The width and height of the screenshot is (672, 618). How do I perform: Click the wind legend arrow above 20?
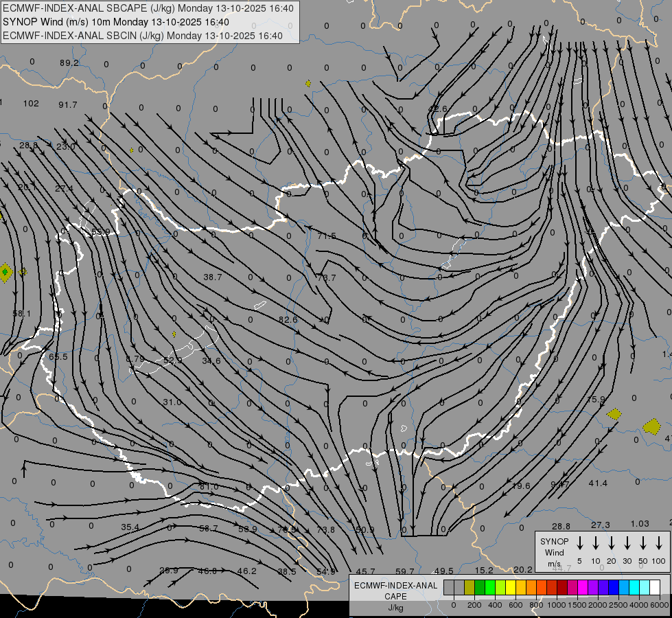(611, 543)
